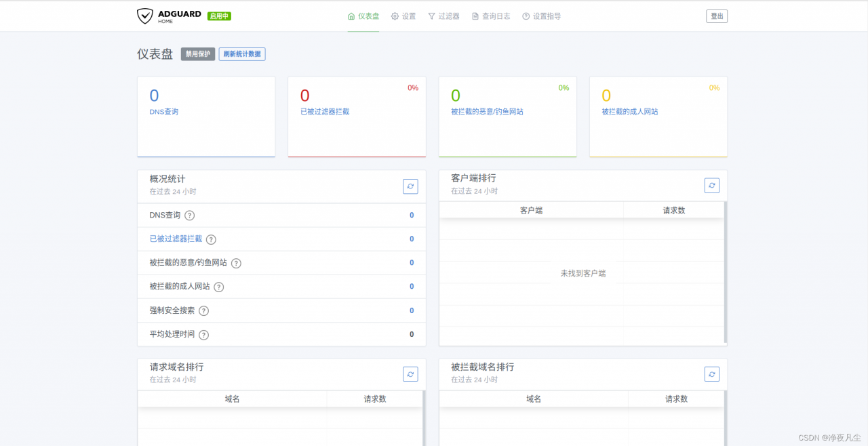Image resolution: width=868 pixels, height=446 pixels.
Task: Click help icon beside 被拦截的成人网站
Action: point(218,287)
